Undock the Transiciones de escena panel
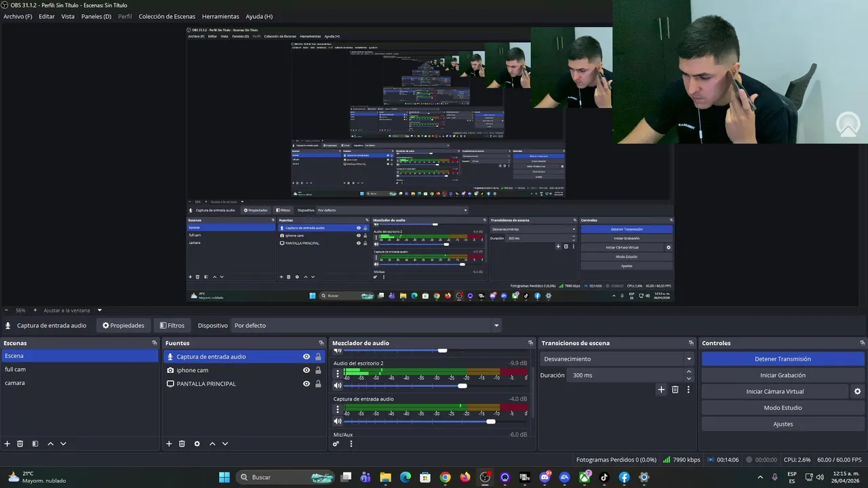The image size is (868, 488). pos(691,343)
